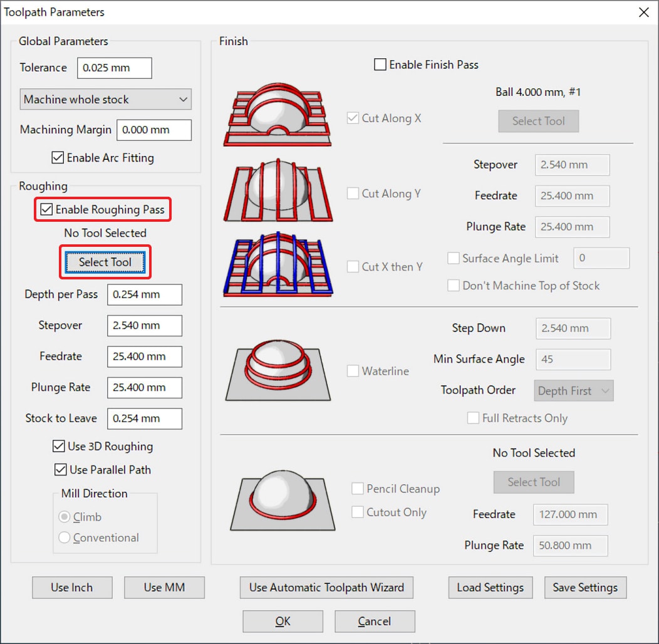Disable the Enable Roughing Pass checkbox
Screen dimensions: 659x644
point(46,210)
